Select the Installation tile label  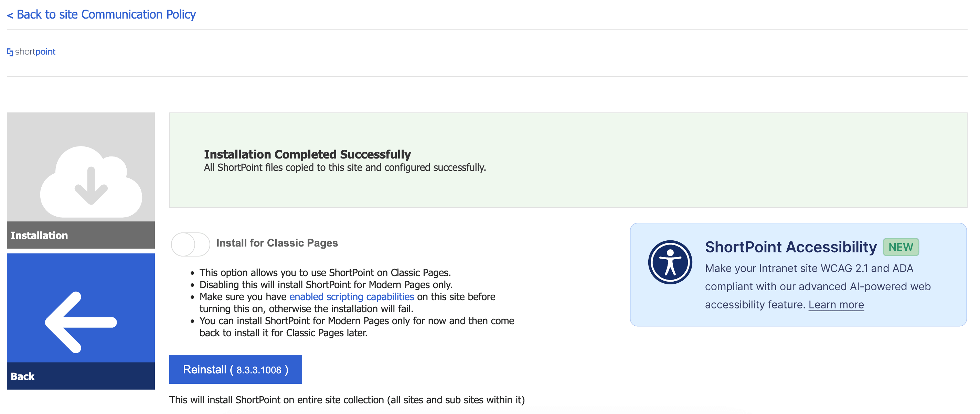[39, 235]
